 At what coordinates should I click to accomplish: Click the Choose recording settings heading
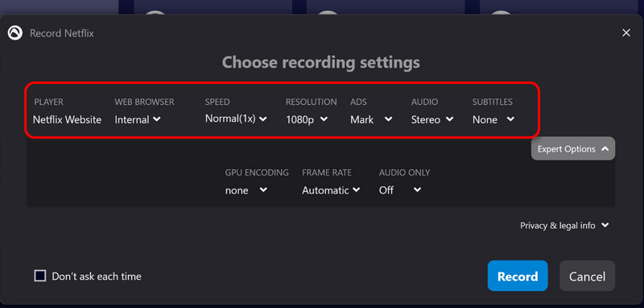point(321,63)
